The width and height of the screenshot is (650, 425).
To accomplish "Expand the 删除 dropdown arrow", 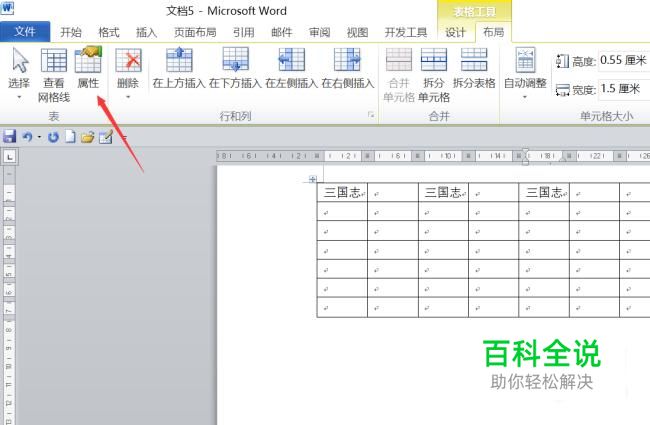I will [x=128, y=97].
